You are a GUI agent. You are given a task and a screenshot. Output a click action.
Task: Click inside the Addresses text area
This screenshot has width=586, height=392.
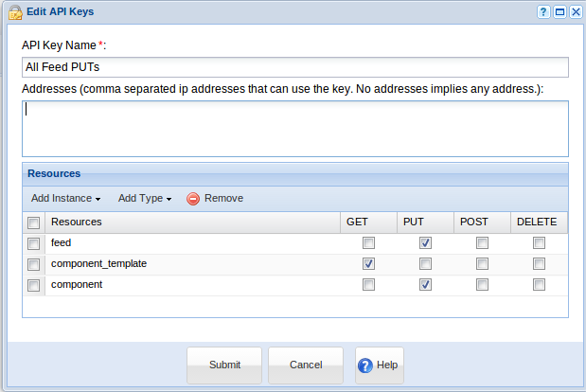coord(294,128)
